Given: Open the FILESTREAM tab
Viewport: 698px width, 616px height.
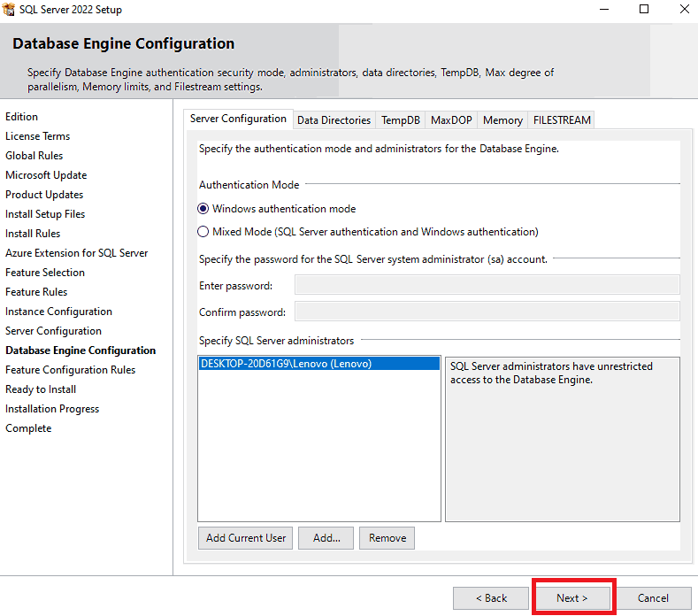Looking at the screenshot, I should (x=562, y=120).
